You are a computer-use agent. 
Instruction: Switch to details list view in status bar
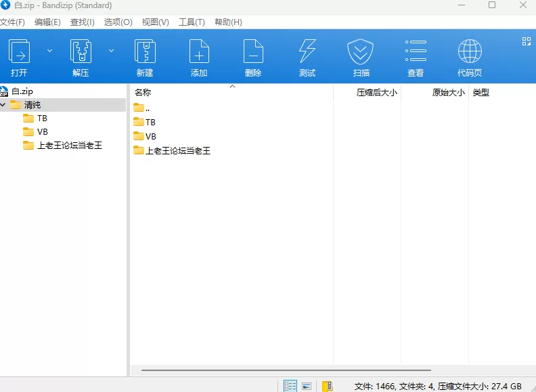click(x=290, y=386)
